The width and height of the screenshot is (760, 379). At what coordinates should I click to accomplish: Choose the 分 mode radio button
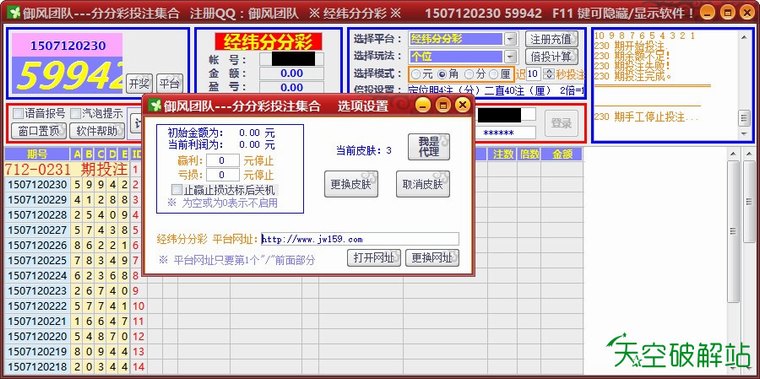pos(469,74)
